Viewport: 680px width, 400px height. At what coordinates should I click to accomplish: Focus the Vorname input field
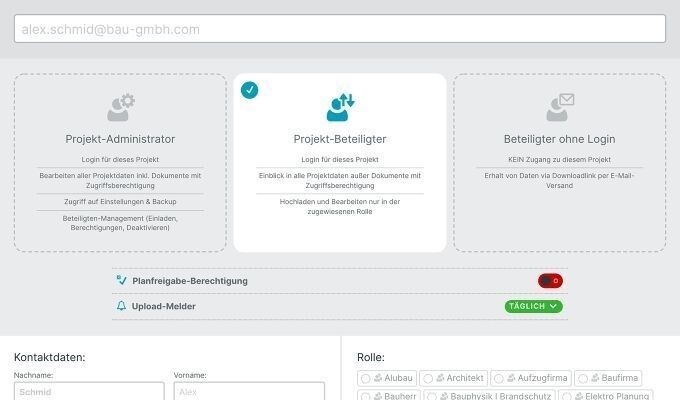pyautogui.click(x=249, y=391)
